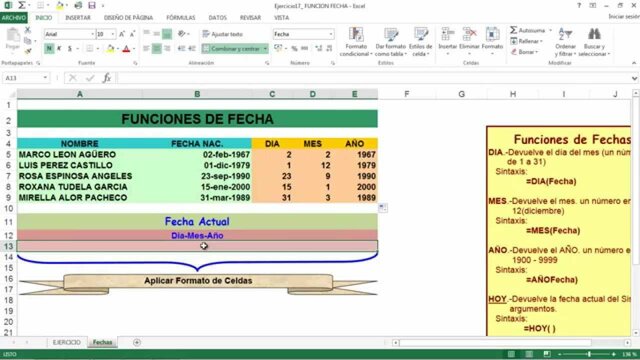Open the font color dropdown arrow
This screenshot has height=360, width=640.
(x=134, y=49)
